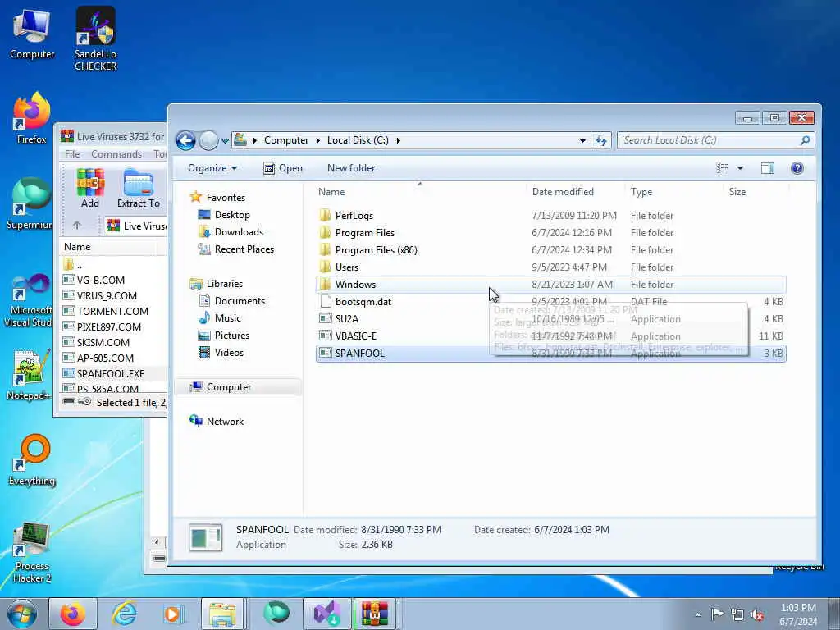Open Notepad++ desktop shortcut
This screenshot has height=630, width=840.
(30, 375)
